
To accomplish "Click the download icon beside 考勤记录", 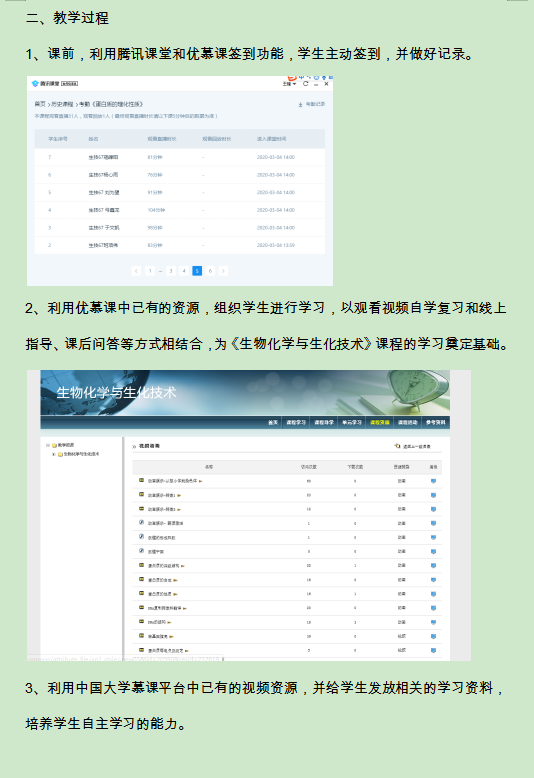I will 300,105.
